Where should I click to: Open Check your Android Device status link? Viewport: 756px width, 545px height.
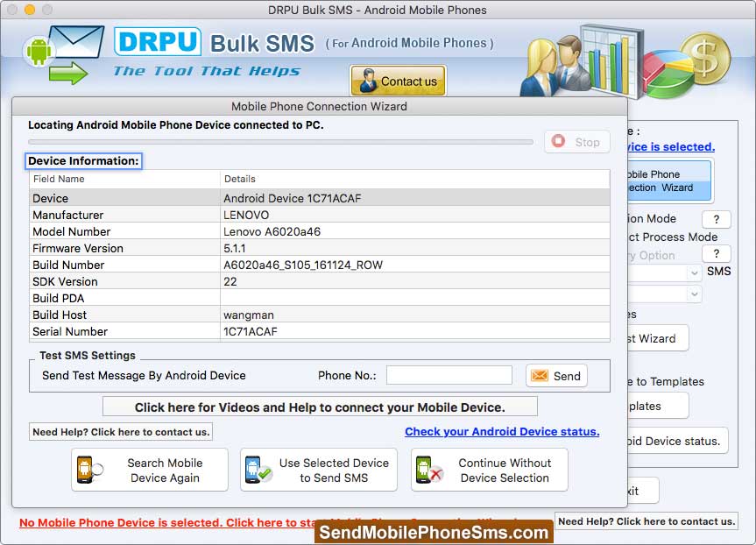(502, 431)
